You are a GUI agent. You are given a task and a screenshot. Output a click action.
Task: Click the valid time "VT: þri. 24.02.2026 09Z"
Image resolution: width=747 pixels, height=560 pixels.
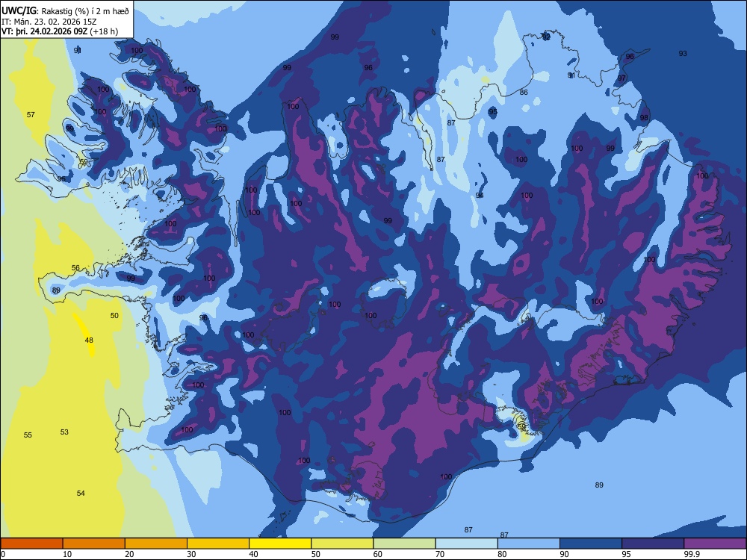[44, 31]
